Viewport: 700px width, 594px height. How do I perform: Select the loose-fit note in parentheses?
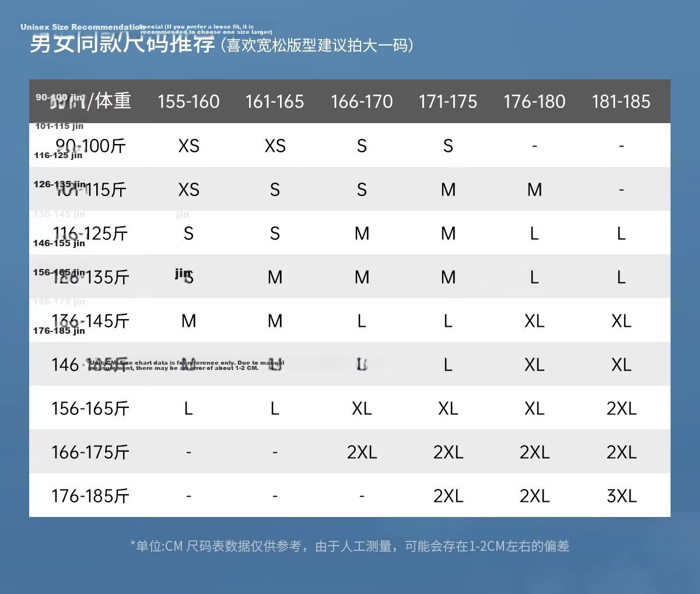(317, 46)
